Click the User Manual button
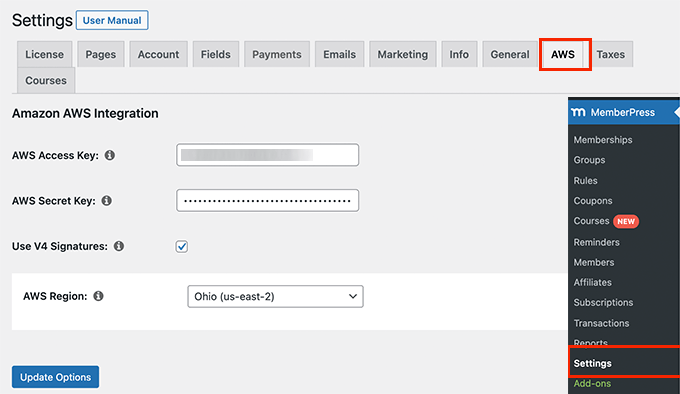Screen dimensions: 680x394 (x=112, y=20)
